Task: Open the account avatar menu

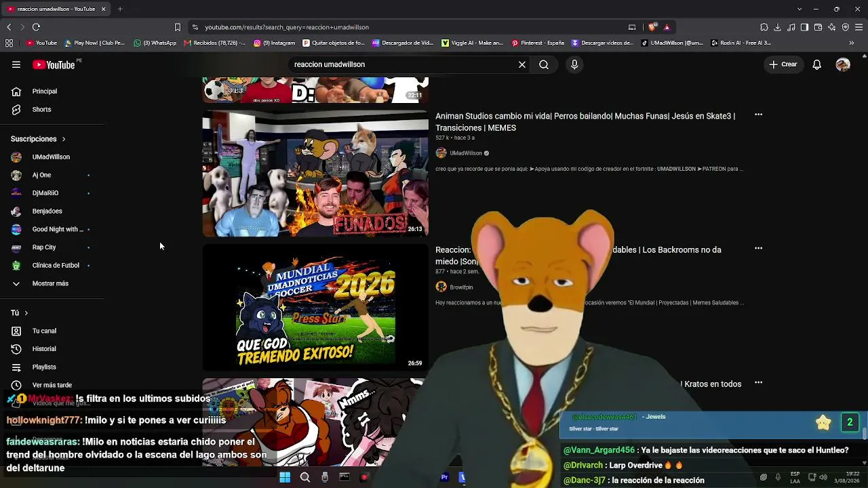Action: [x=843, y=64]
